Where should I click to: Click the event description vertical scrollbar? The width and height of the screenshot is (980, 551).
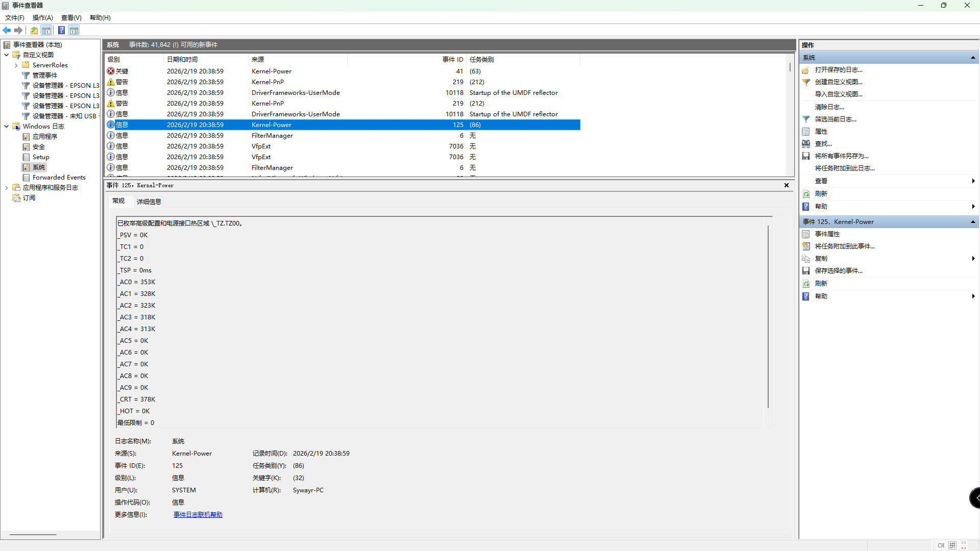pyautogui.click(x=768, y=316)
